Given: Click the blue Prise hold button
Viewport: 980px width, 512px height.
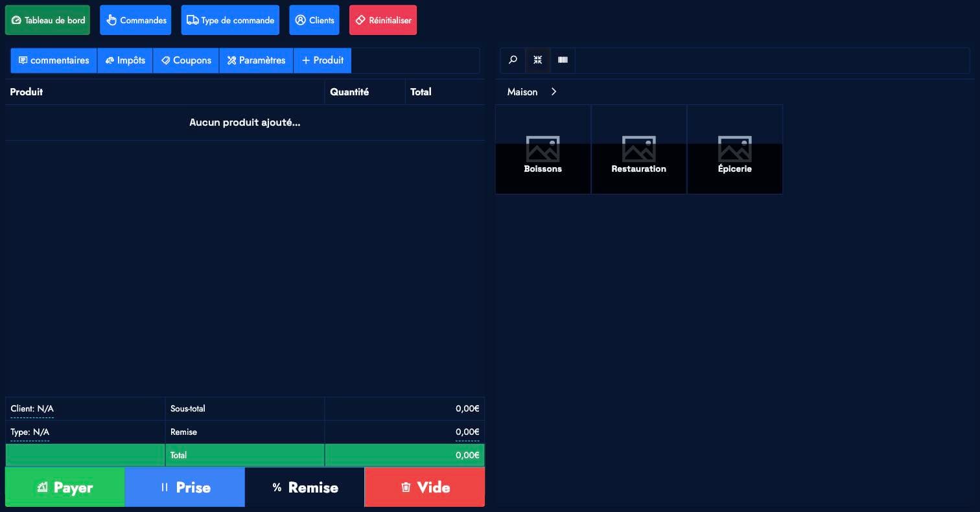Looking at the screenshot, I should (185, 487).
